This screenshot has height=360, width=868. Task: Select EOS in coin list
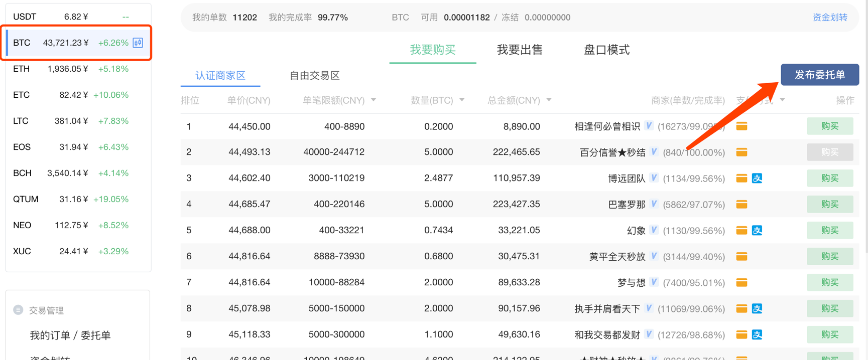coord(78,147)
